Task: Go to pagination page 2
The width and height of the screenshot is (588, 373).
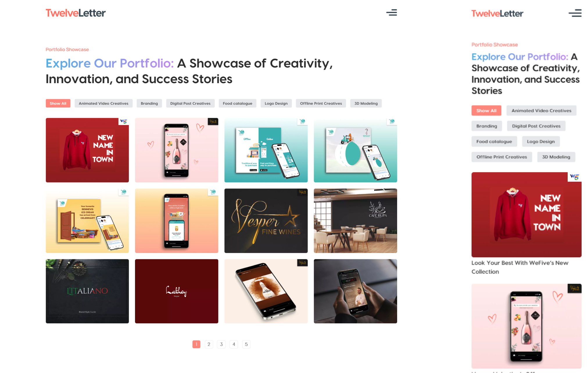Action: (x=209, y=344)
